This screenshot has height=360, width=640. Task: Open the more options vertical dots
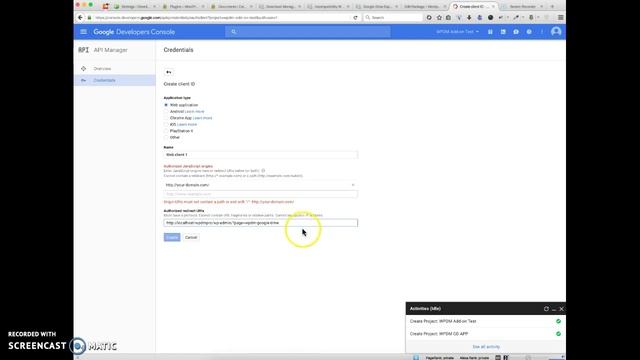click(x=542, y=32)
